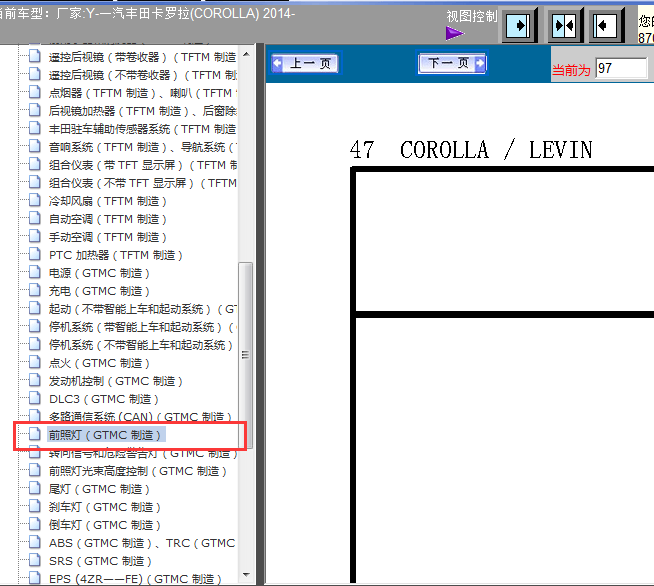
Task: Click the expand-right view control icon
Action: 518,25
